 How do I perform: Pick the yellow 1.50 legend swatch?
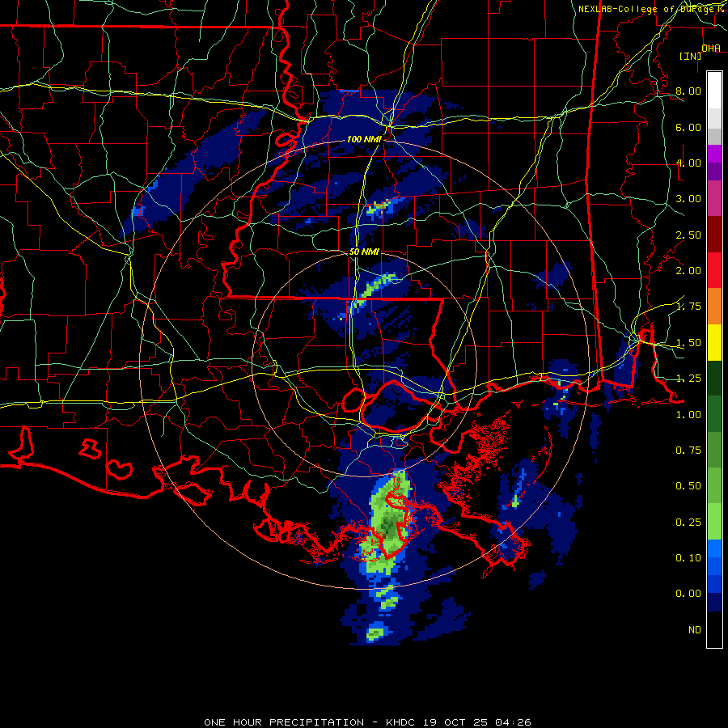click(714, 342)
